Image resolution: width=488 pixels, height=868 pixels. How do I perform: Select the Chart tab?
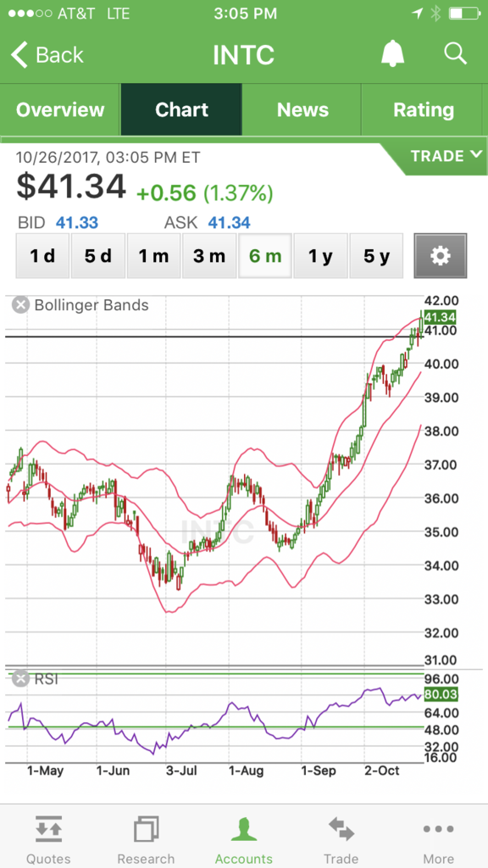tap(181, 109)
